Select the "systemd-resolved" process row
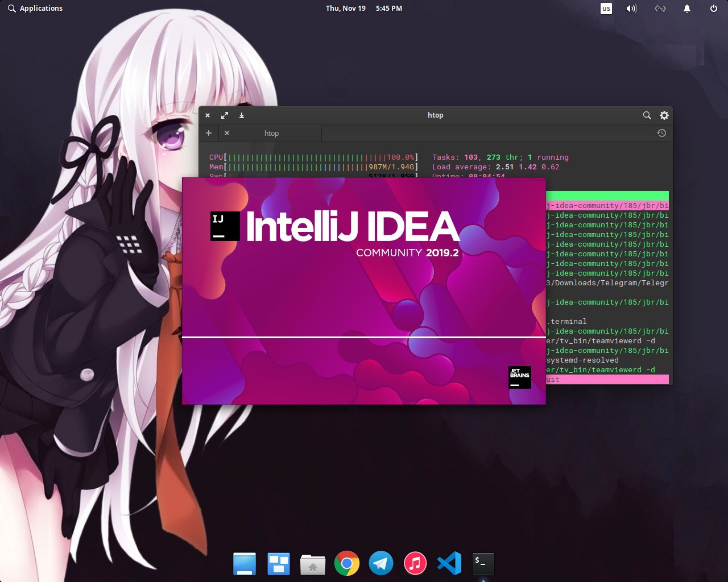Image resolution: width=728 pixels, height=582 pixels. tap(607, 360)
